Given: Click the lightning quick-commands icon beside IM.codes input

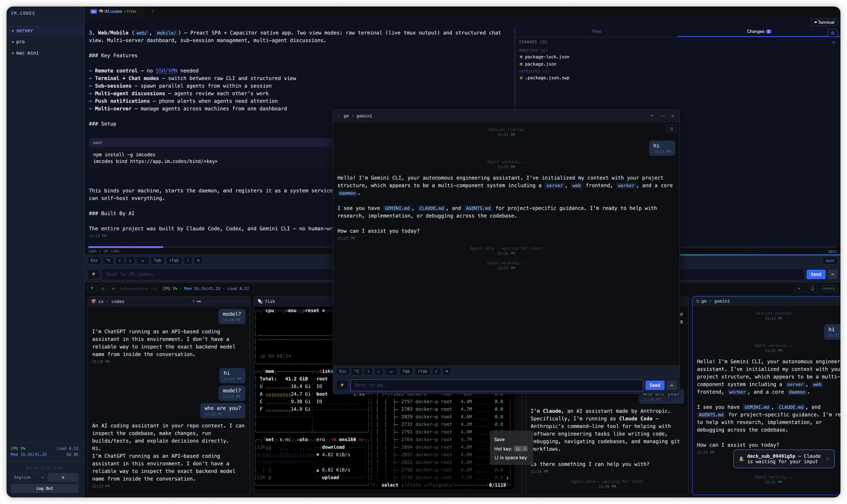Looking at the screenshot, I should [x=93, y=274].
